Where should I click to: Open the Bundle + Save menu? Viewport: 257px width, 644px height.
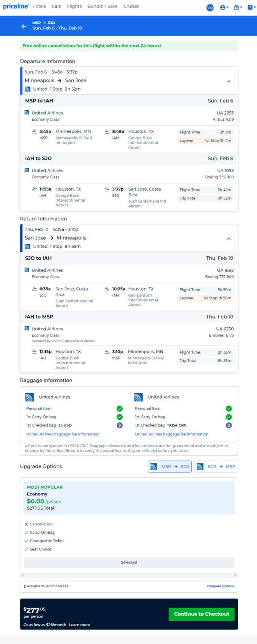(x=102, y=7)
